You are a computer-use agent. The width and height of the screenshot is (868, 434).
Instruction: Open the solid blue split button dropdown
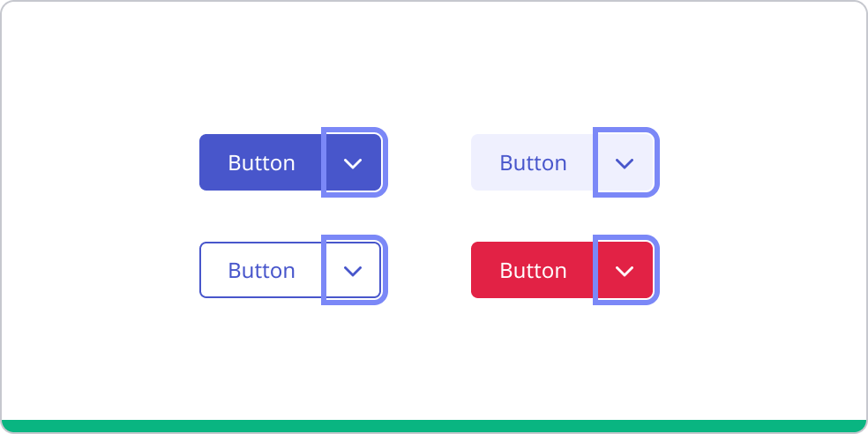click(x=354, y=162)
